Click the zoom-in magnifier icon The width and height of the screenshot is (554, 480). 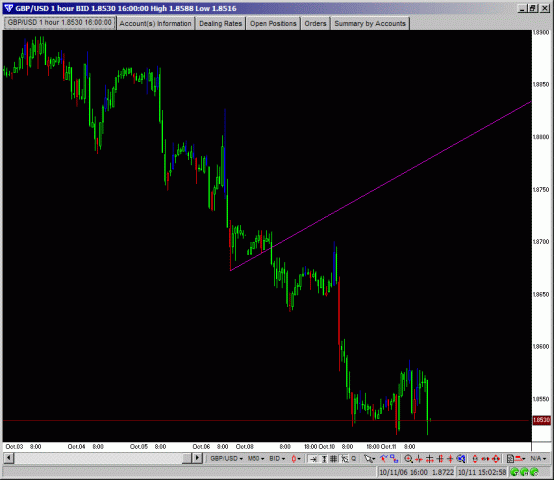(408, 458)
